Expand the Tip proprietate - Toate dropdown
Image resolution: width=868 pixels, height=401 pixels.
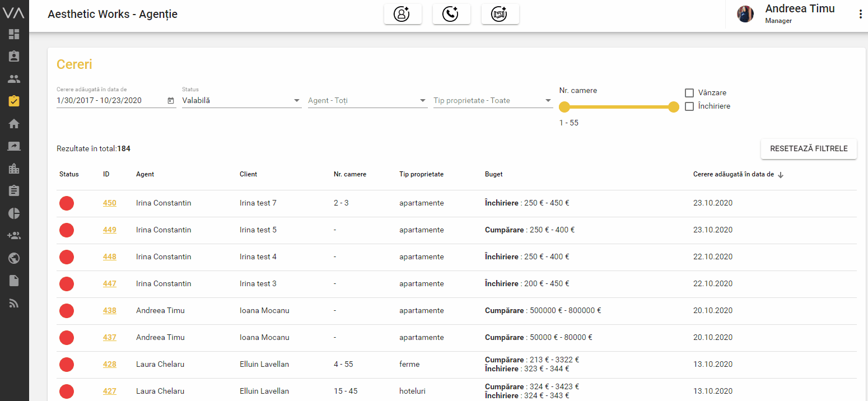(x=493, y=101)
